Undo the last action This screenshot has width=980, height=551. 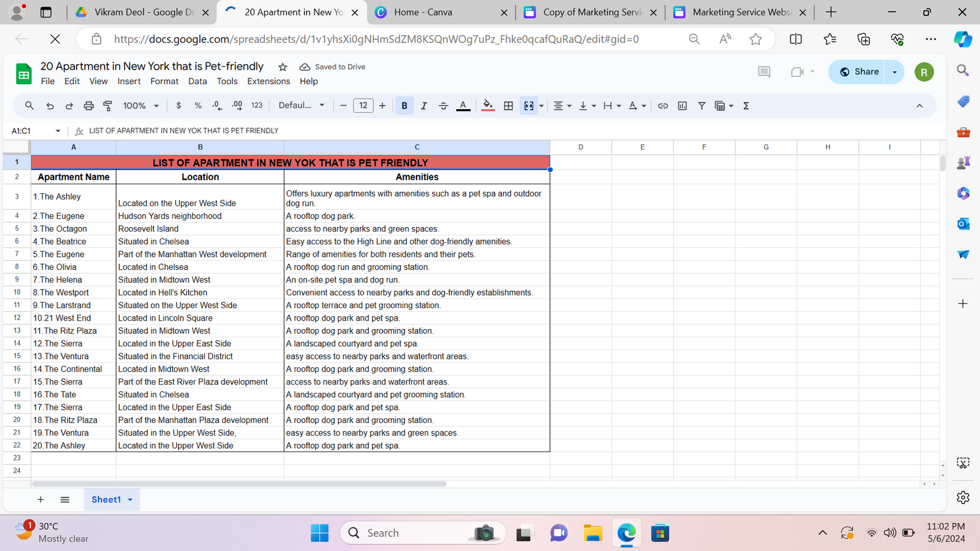coord(50,106)
